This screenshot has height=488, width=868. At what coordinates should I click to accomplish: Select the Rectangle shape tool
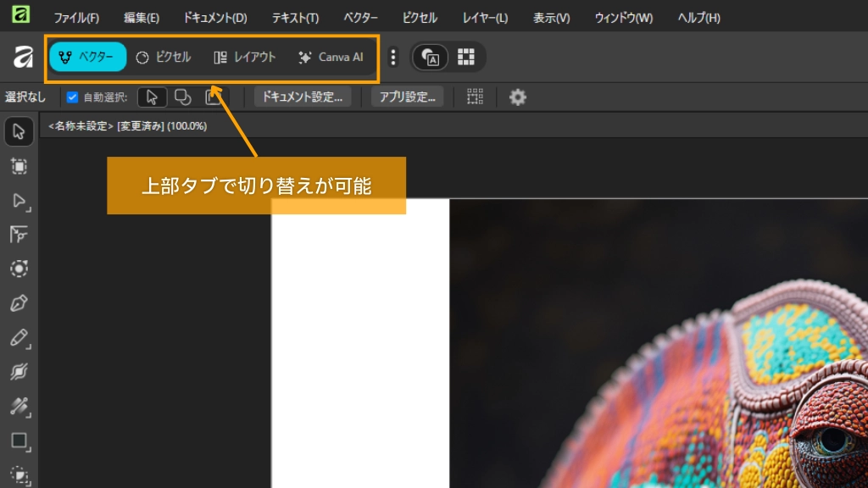click(19, 441)
